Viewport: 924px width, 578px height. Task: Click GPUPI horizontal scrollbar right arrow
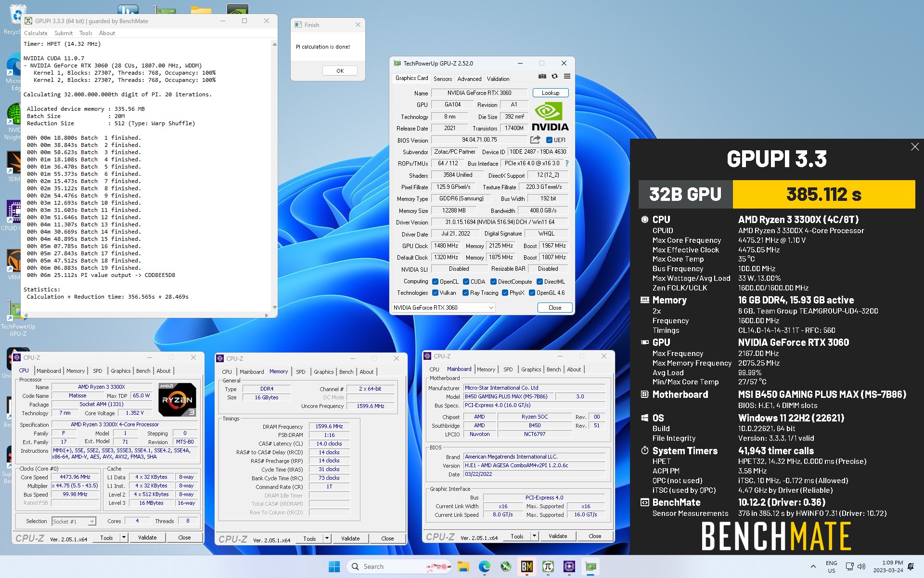267,315
